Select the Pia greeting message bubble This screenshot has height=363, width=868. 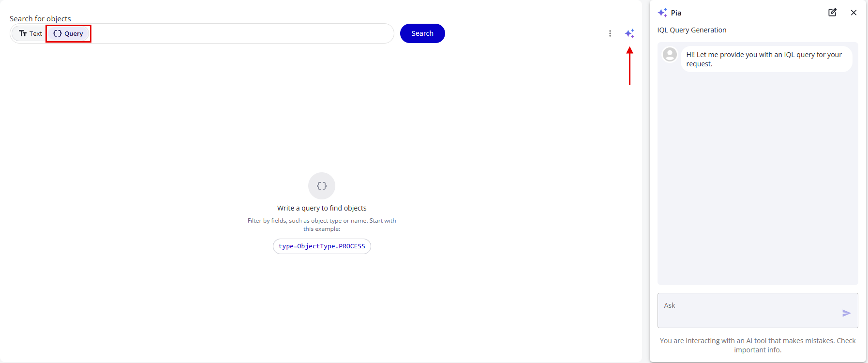[766, 59]
